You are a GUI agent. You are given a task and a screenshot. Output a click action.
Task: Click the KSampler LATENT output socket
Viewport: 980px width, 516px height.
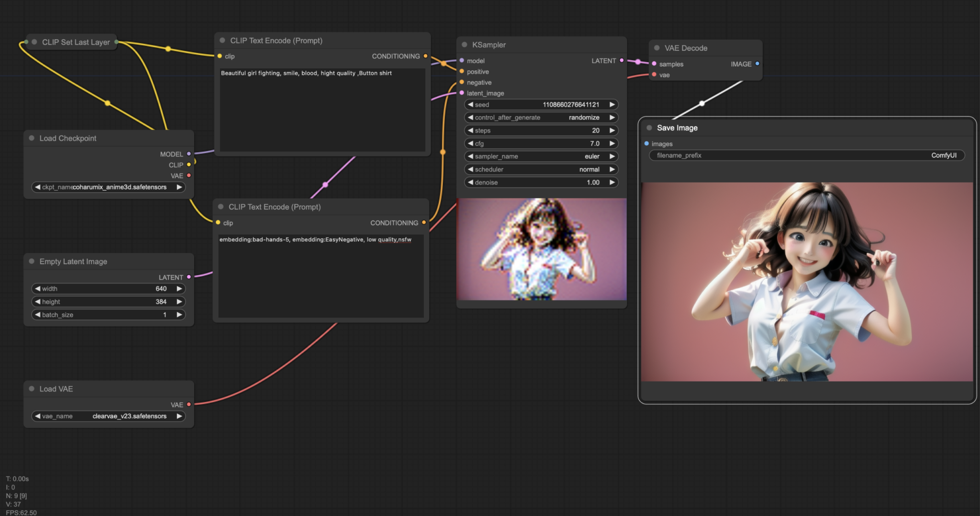coord(622,60)
